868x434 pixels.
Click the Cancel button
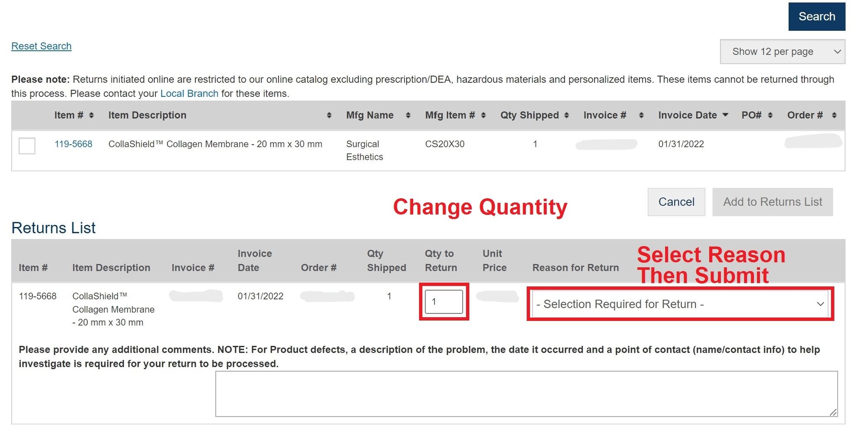point(676,202)
